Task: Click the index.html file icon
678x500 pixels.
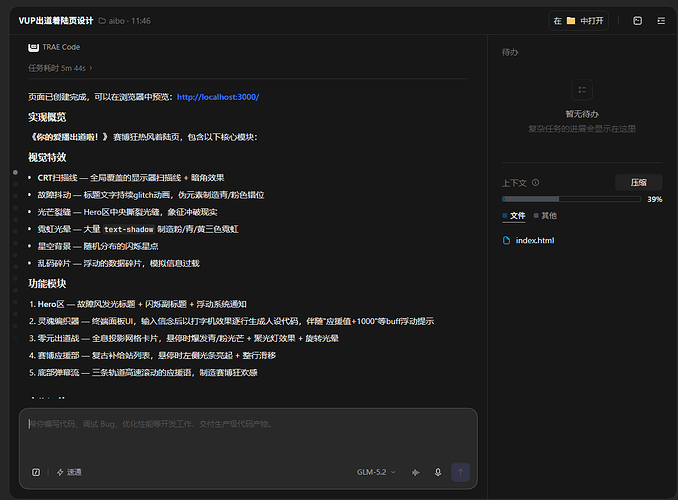Action: coord(506,240)
